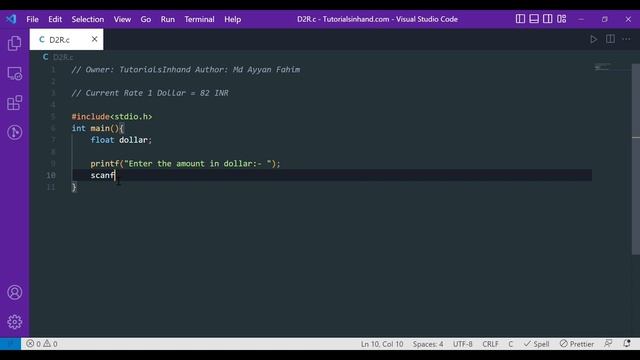This screenshot has width=640, height=360.
Task: Toggle the secondary side bar layout icon
Action: click(548, 19)
